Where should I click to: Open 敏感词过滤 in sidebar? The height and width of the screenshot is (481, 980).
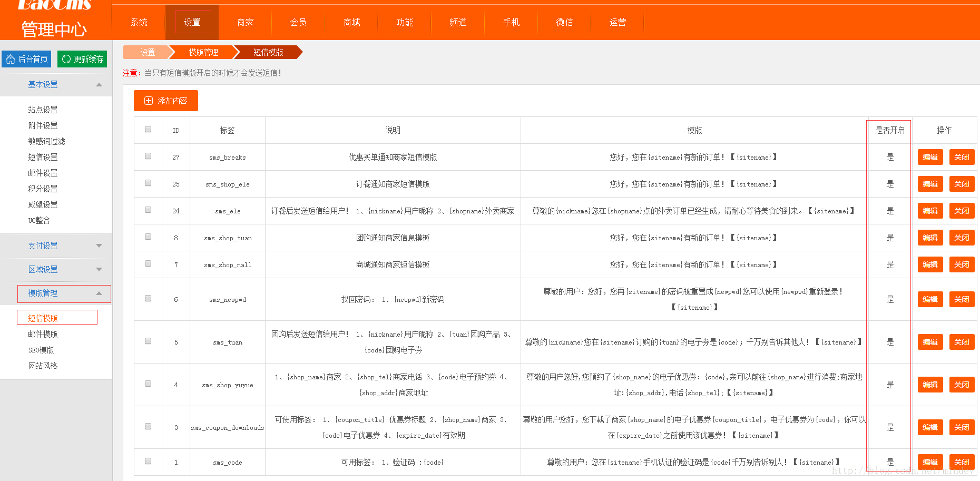[46, 141]
